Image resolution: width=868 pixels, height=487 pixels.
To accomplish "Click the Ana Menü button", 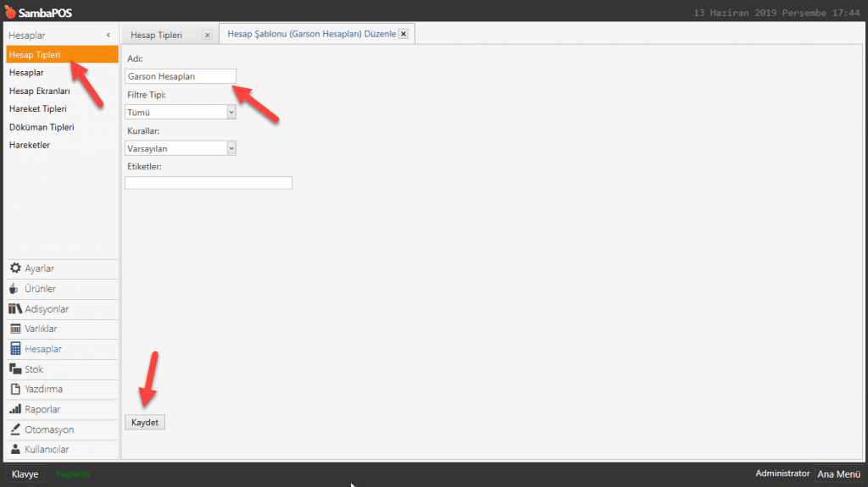I will (x=837, y=474).
